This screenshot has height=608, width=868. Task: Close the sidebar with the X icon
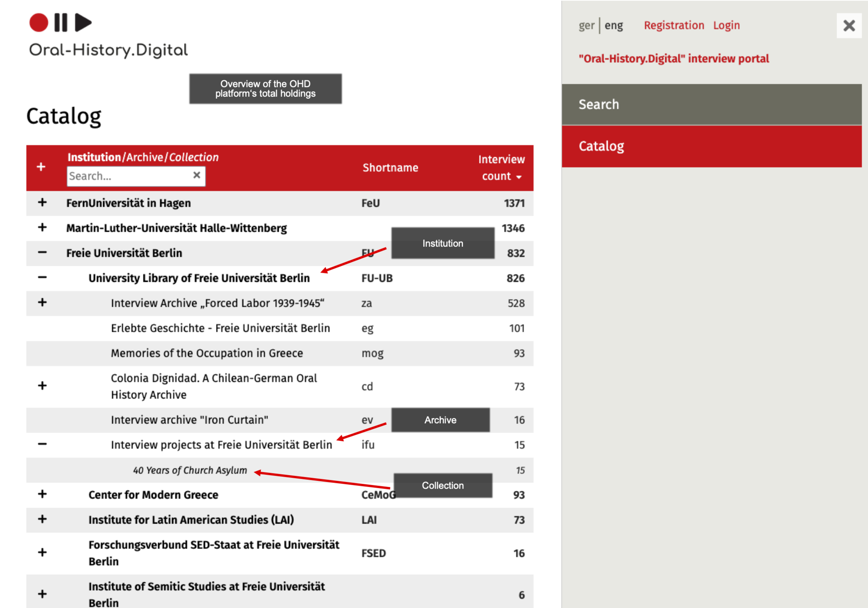point(849,26)
